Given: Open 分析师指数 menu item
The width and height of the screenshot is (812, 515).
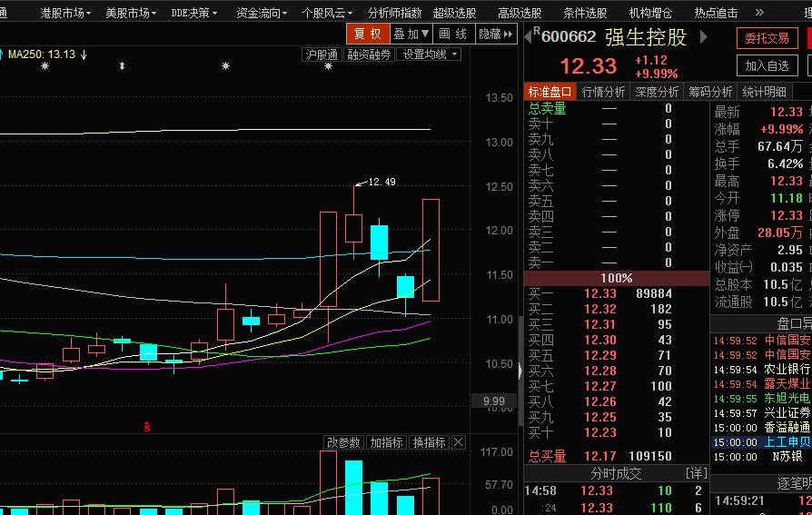Looking at the screenshot, I should click(x=394, y=13).
